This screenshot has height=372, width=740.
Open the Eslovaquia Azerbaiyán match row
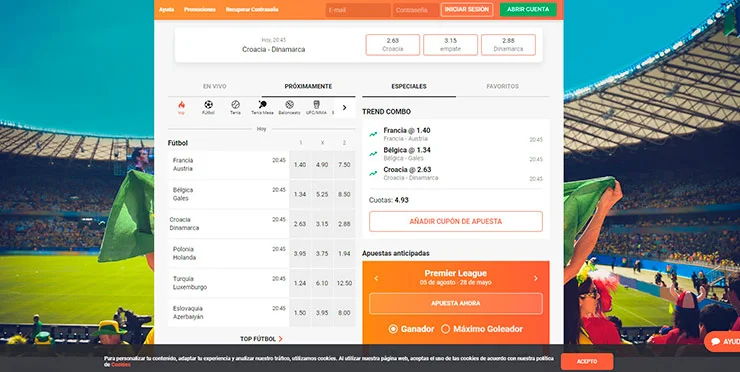pyautogui.click(x=228, y=313)
